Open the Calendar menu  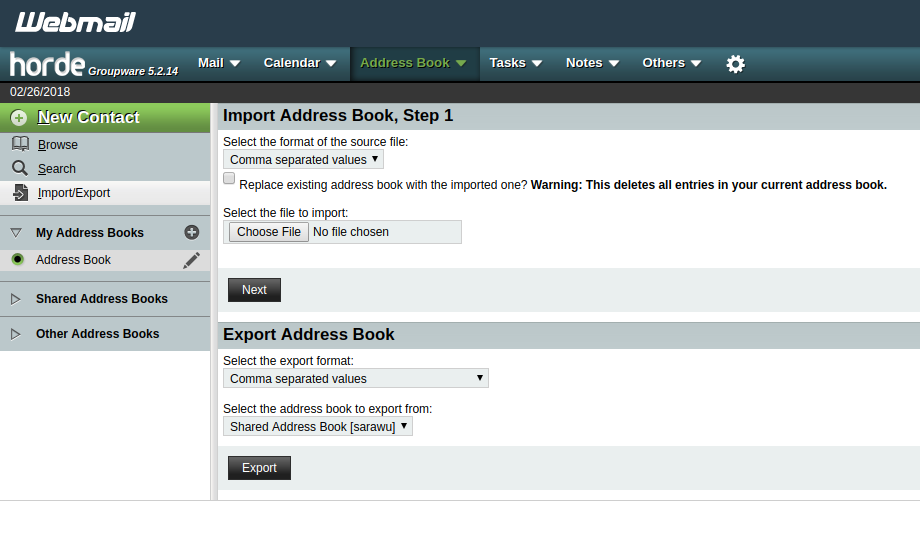coord(300,63)
